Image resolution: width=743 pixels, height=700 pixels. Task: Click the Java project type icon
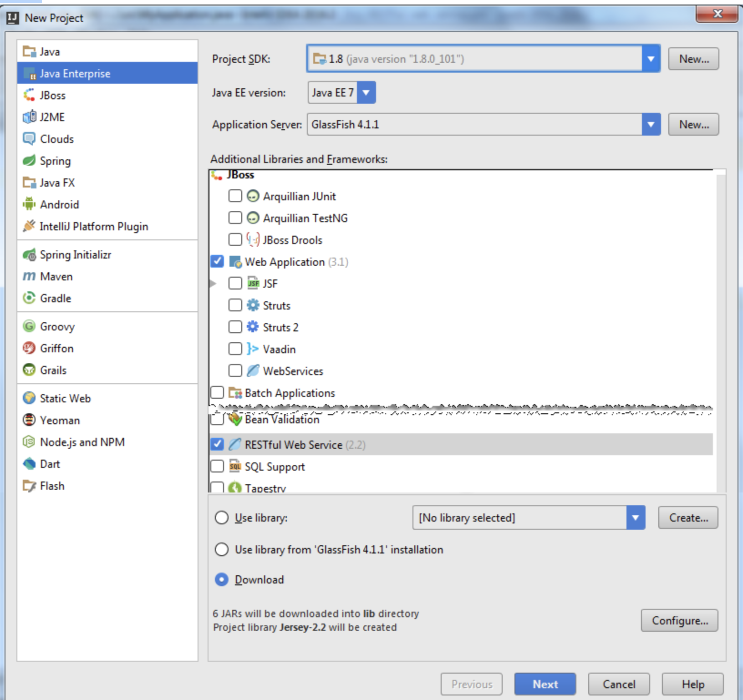point(30,51)
